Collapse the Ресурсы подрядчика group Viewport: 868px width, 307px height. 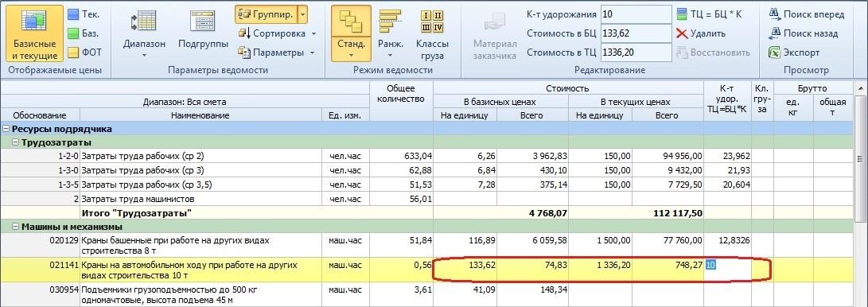[6, 129]
